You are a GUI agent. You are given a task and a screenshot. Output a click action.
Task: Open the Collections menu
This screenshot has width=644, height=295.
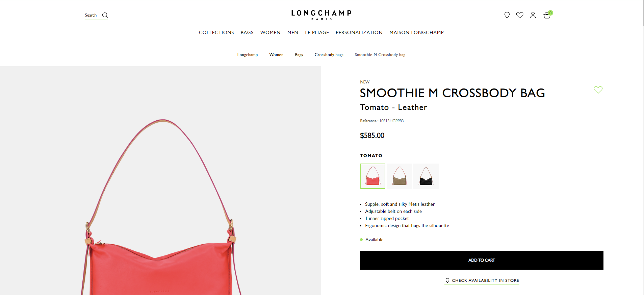tap(216, 32)
